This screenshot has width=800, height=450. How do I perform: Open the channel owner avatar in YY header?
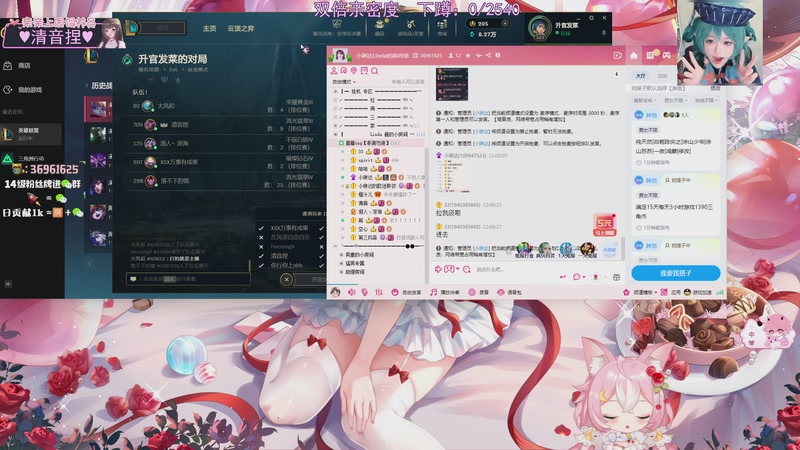pyautogui.click(x=340, y=55)
